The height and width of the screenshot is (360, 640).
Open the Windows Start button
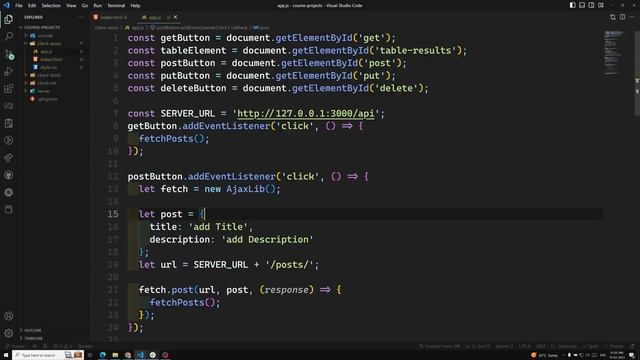6,355
